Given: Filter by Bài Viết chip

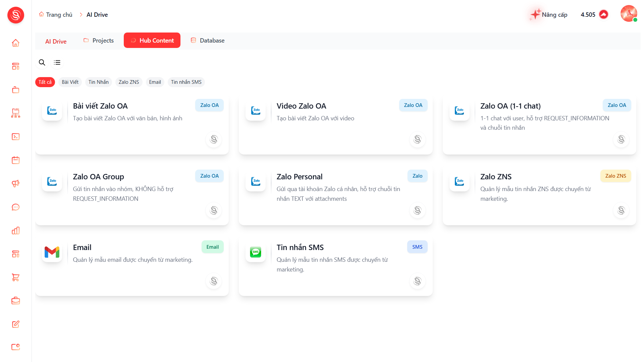Looking at the screenshot, I should [x=70, y=82].
